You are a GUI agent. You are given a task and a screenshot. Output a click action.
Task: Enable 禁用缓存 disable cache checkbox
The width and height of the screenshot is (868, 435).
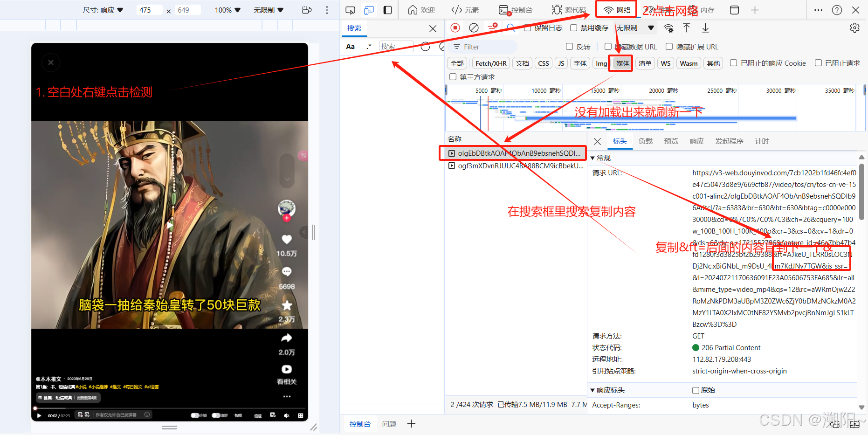tap(574, 28)
